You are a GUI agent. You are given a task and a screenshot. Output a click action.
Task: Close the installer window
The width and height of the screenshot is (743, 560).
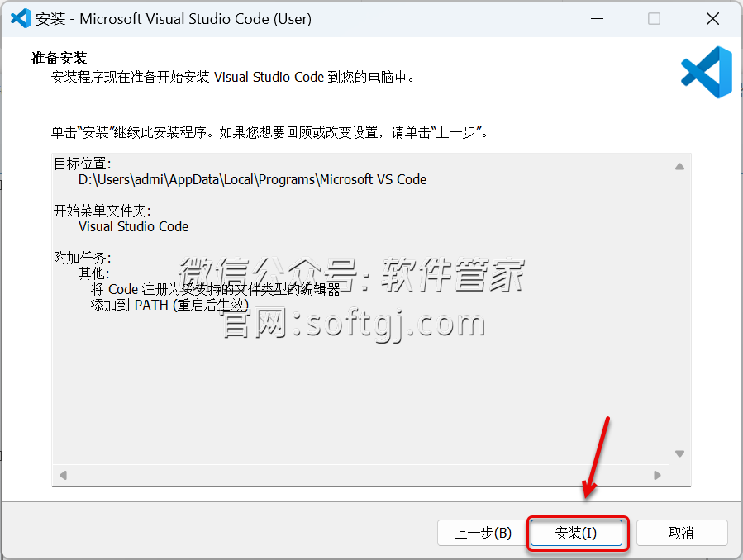click(x=712, y=19)
